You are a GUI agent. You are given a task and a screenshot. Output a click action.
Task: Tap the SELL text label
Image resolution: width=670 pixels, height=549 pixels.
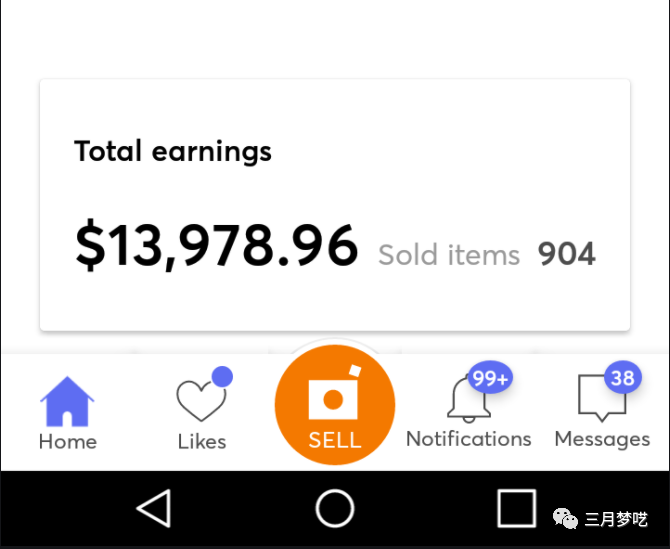point(335,441)
